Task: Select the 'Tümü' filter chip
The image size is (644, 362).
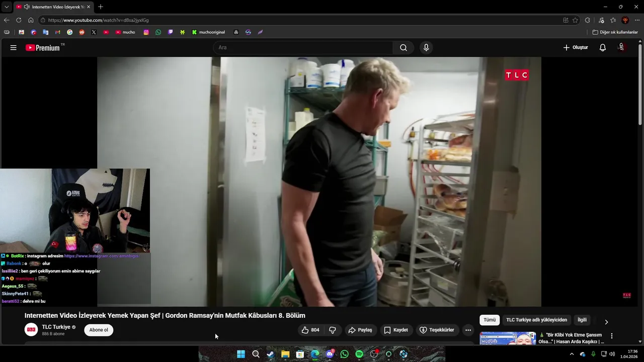Action: coord(490,320)
